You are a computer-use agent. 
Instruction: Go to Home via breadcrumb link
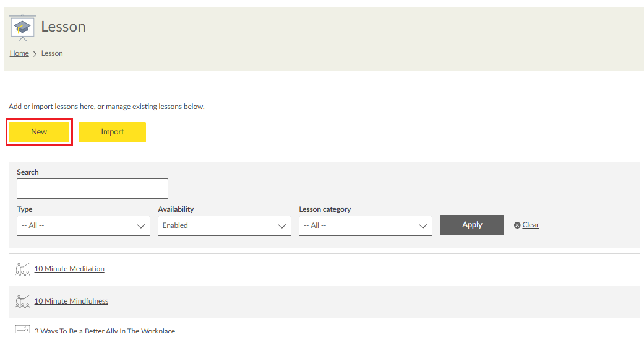[x=19, y=53]
